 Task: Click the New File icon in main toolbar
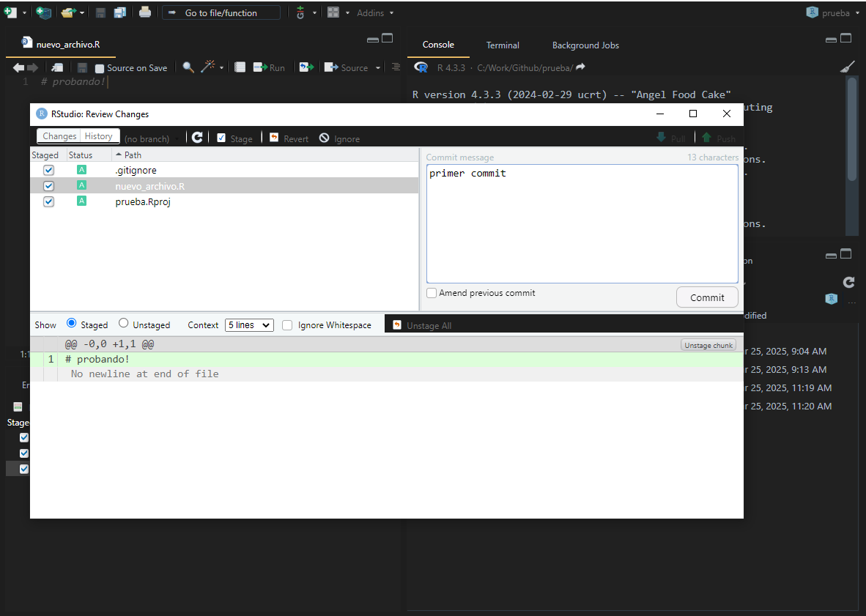click(x=10, y=12)
